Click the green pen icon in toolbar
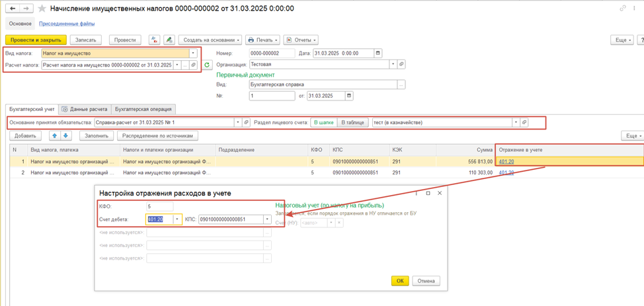Image resolution: width=644 pixels, height=306 pixels. pos(169,40)
